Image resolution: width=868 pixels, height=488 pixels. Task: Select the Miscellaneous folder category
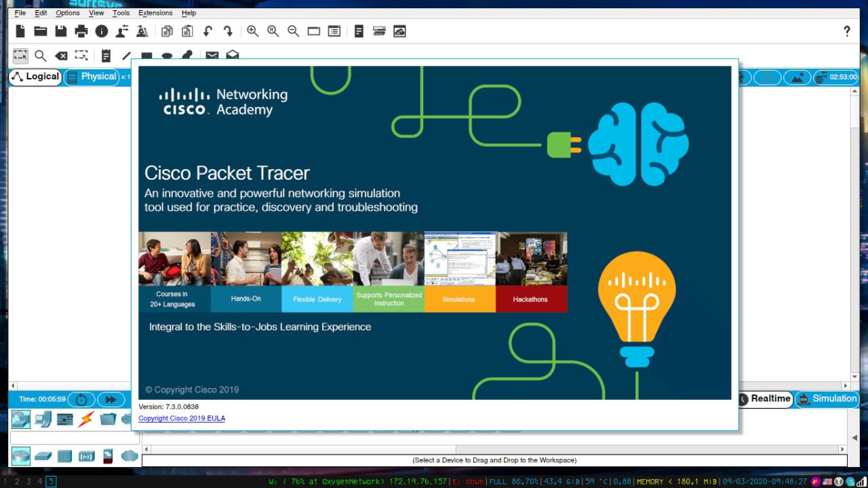point(108,419)
